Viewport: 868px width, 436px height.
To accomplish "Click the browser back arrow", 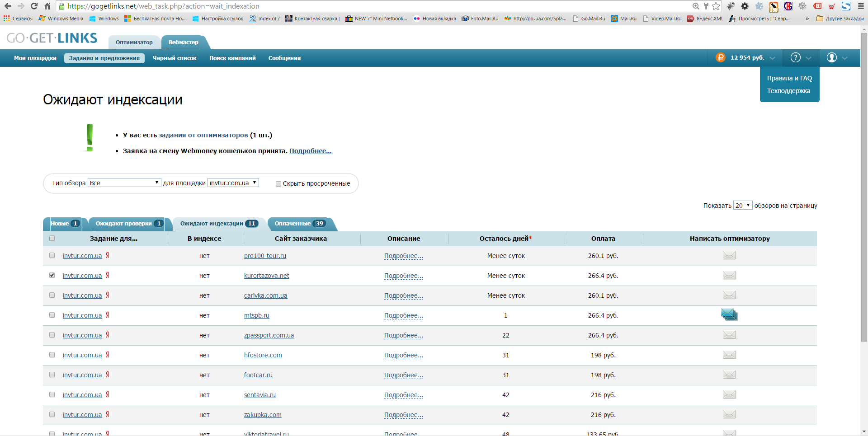I will 8,6.
